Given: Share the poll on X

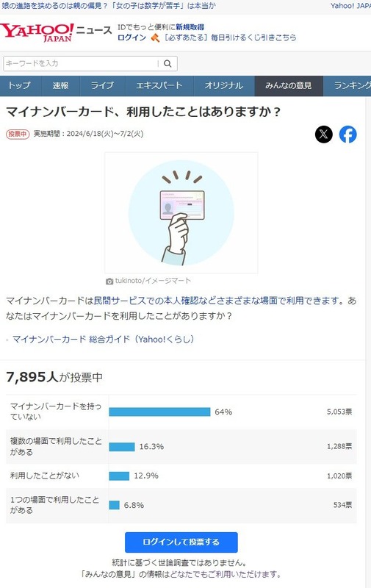Looking at the screenshot, I should pos(324,135).
